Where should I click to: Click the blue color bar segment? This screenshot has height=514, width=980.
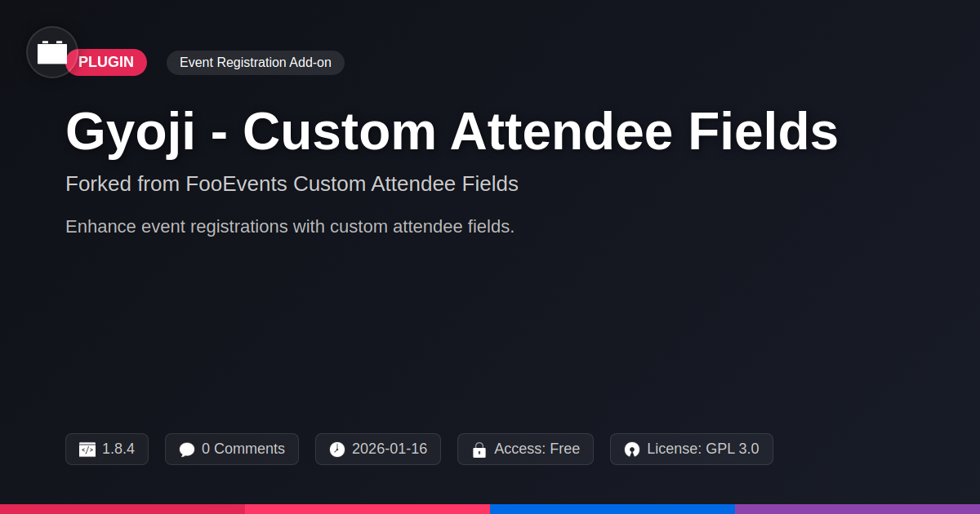coord(612,509)
